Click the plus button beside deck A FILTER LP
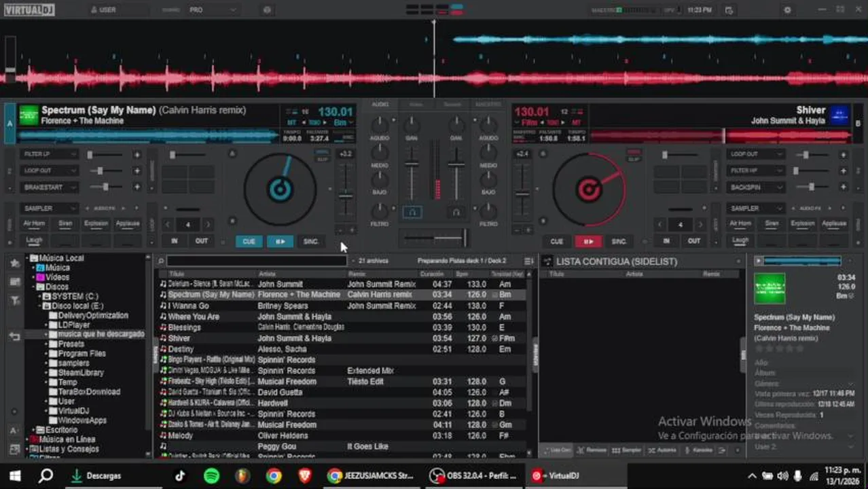The height and width of the screenshot is (489, 868). click(137, 155)
